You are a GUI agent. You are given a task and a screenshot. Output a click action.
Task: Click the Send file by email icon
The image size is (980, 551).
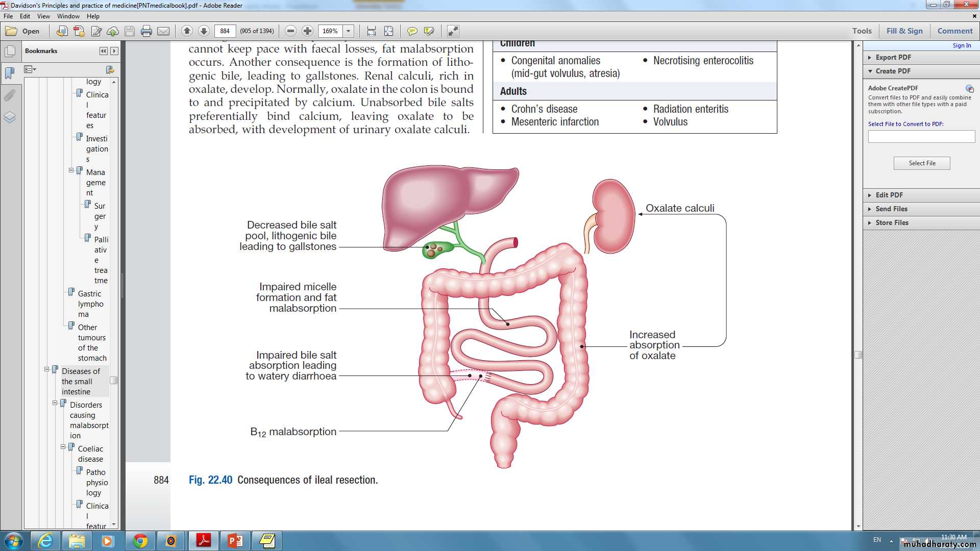click(163, 31)
